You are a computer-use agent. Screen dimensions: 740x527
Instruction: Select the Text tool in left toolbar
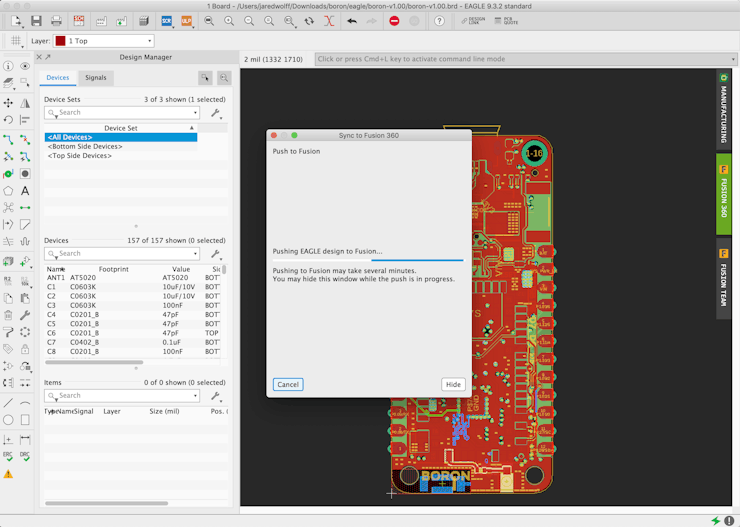[25, 190]
